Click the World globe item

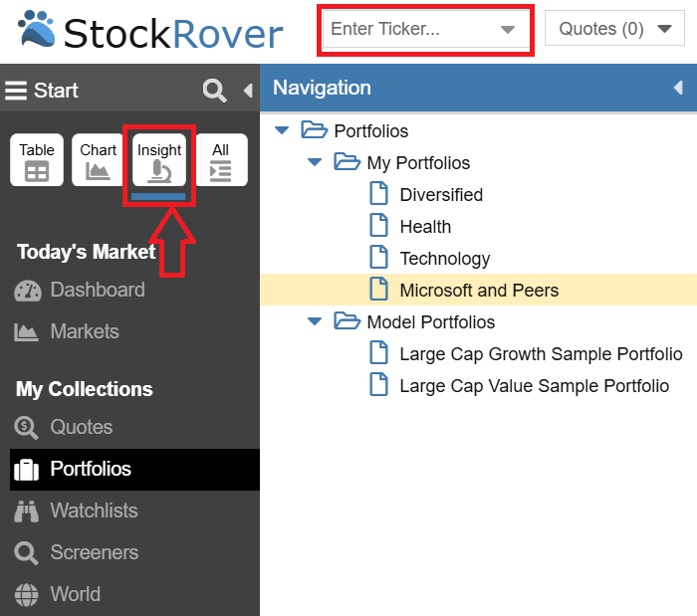[75, 594]
